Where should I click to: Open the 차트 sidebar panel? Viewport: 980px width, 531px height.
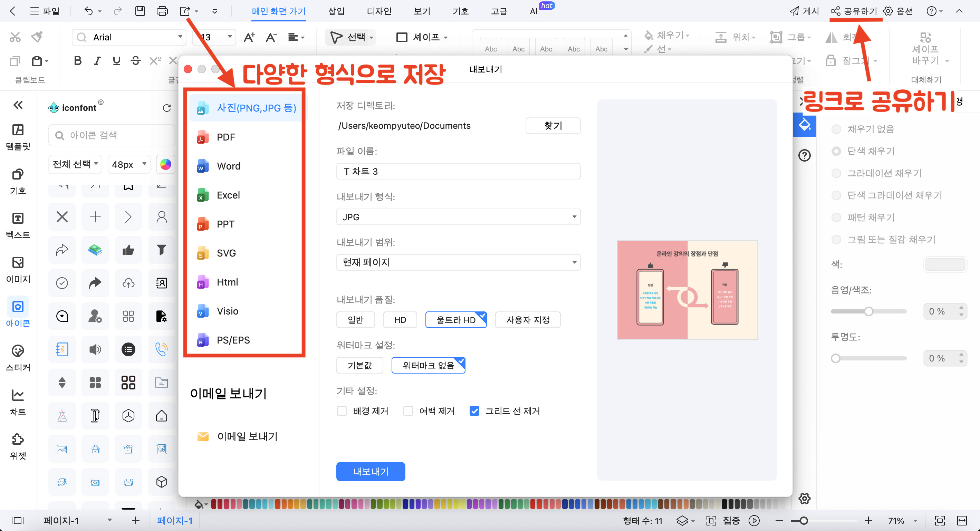coord(18,403)
